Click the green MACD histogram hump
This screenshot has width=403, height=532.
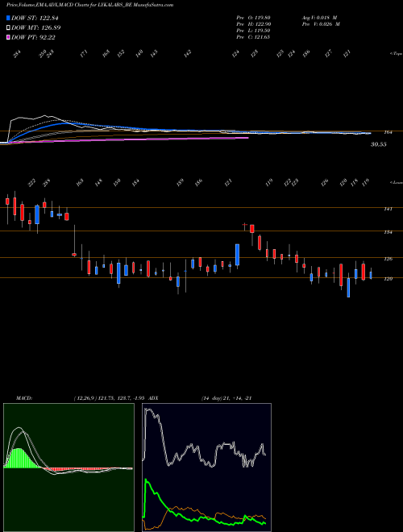pyautogui.click(x=19, y=458)
